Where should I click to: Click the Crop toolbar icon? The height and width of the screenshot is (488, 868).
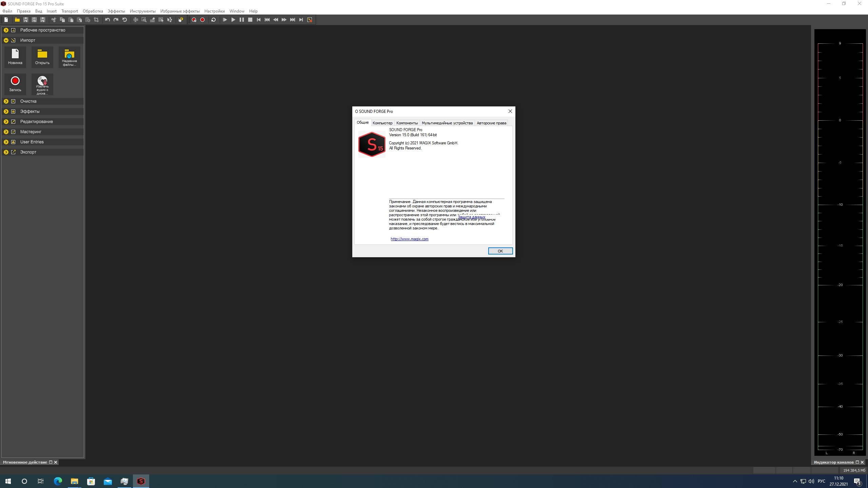(96, 20)
